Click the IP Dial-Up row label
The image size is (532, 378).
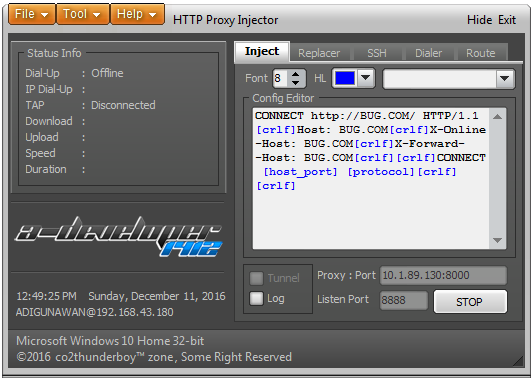coord(49,89)
